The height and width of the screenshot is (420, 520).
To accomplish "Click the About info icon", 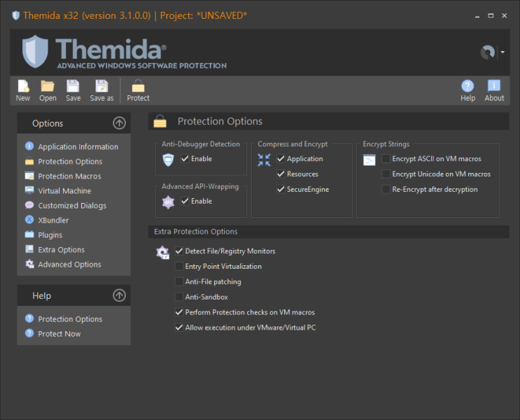I will [x=494, y=87].
